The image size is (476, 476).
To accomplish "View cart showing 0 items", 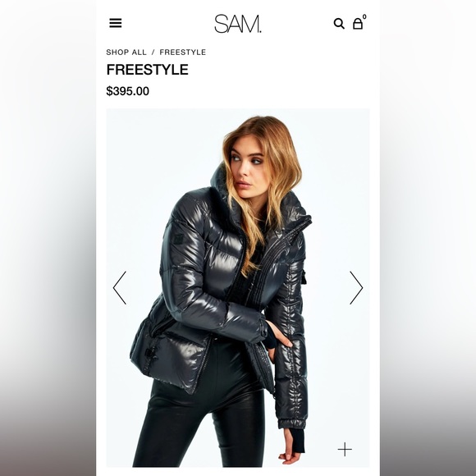I will point(358,24).
